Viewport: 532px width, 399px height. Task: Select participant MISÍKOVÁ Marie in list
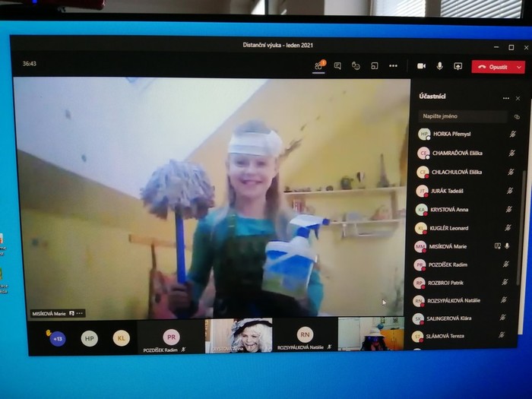(462, 246)
